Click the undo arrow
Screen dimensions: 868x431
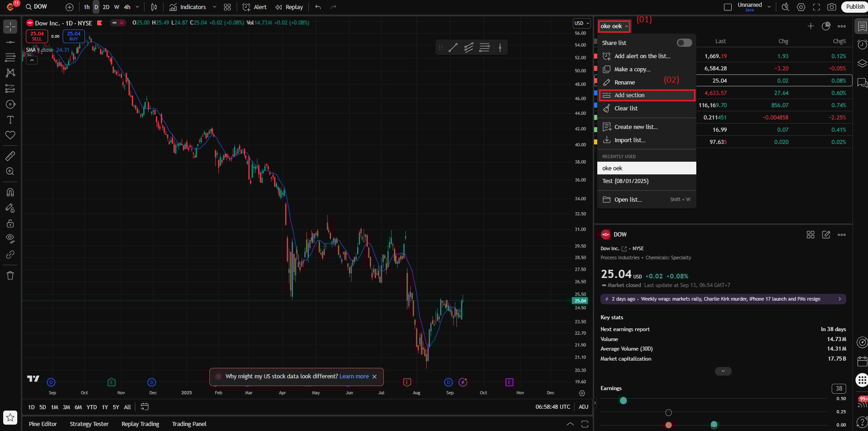(x=318, y=7)
